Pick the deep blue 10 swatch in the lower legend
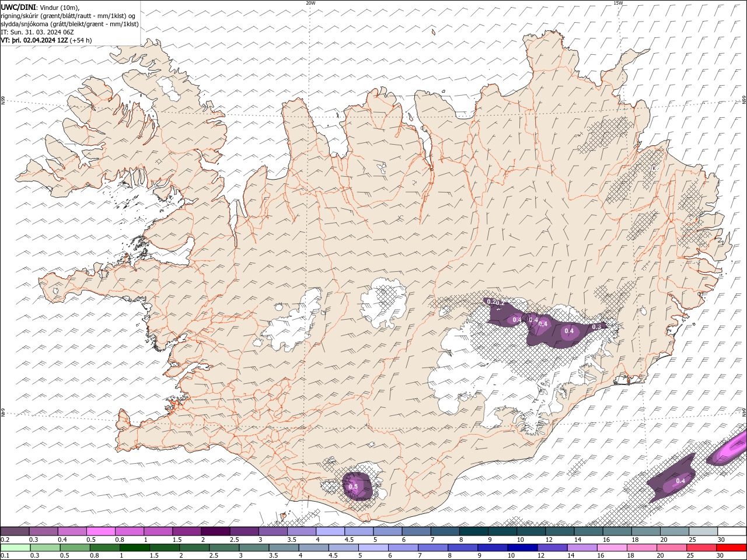The height and width of the screenshot is (560, 747). (522, 547)
